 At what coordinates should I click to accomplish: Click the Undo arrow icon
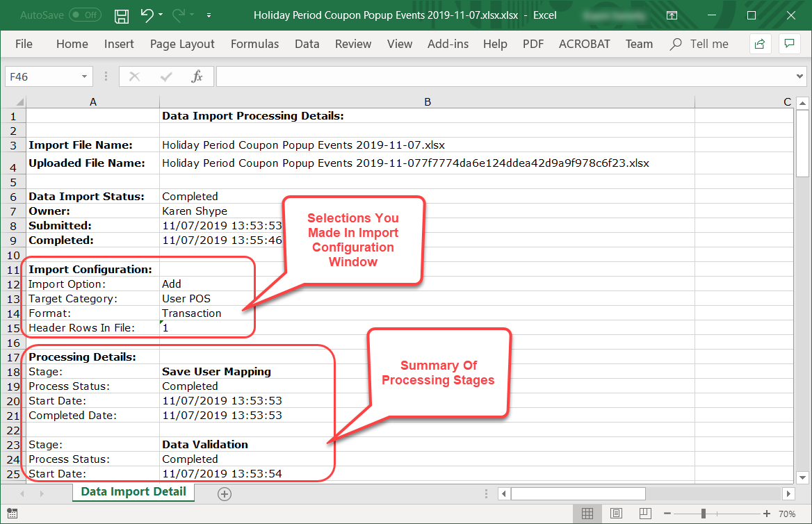point(146,15)
